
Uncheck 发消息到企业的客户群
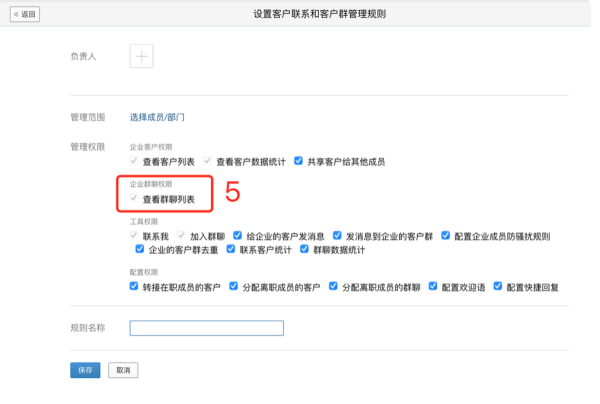[339, 236]
